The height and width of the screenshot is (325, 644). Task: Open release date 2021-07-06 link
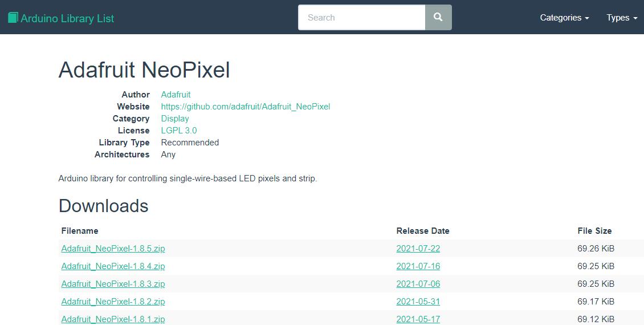(x=418, y=284)
